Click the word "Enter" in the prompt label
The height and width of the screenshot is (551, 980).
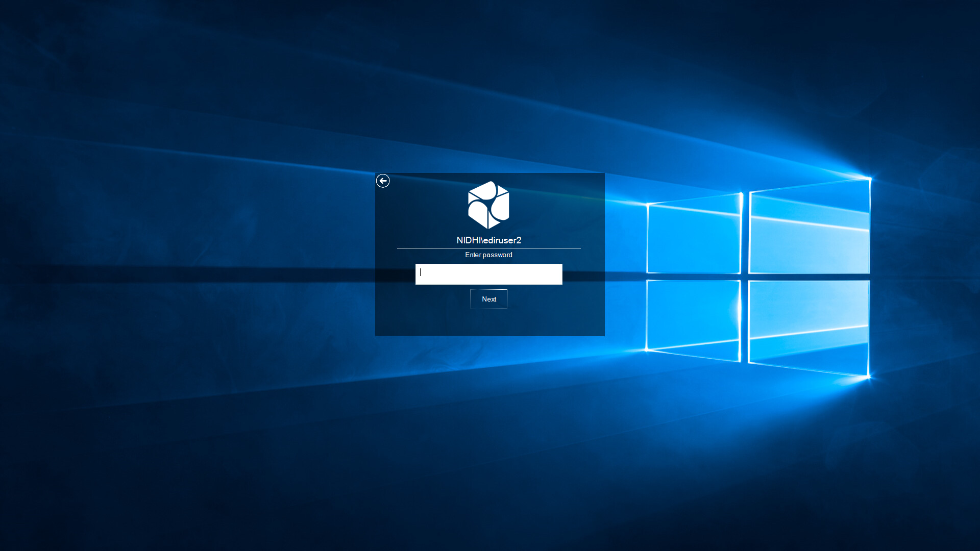pyautogui.click(x=473, y=255)
